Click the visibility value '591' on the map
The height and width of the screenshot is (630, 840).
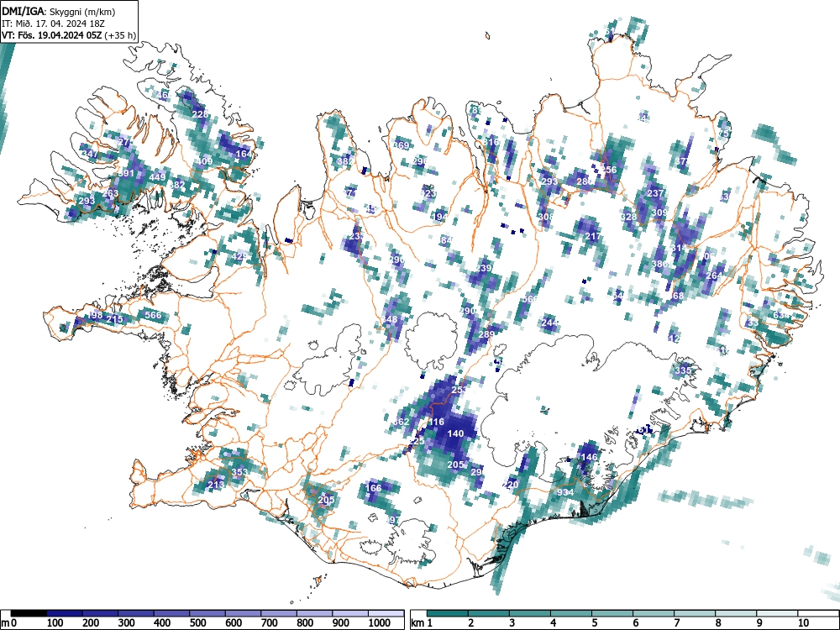pos(125,173)
